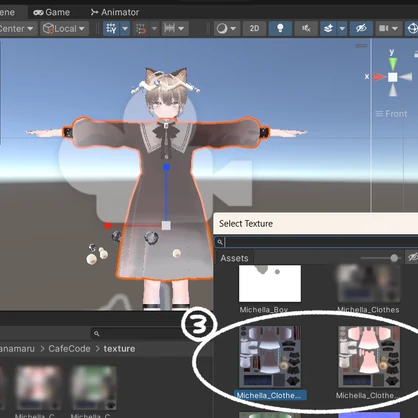Click the center square move gizmo handle
This screenshot has width=418, height=418.
[166, 226]
